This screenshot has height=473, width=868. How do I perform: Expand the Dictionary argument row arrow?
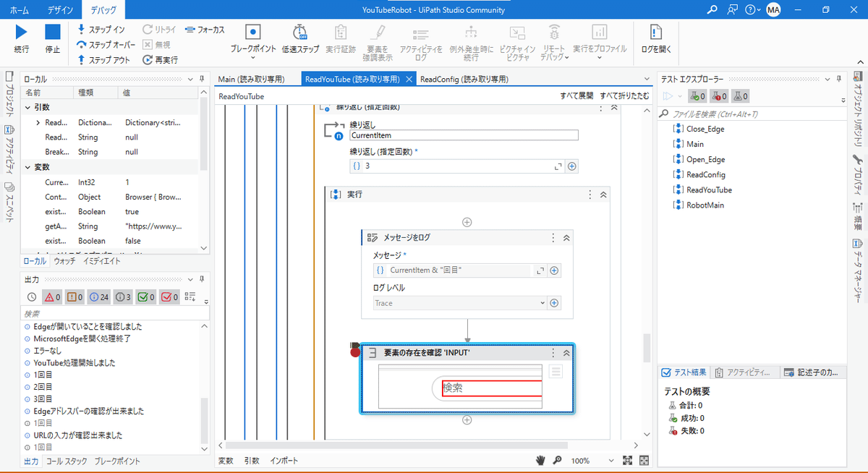pos(38,122)
